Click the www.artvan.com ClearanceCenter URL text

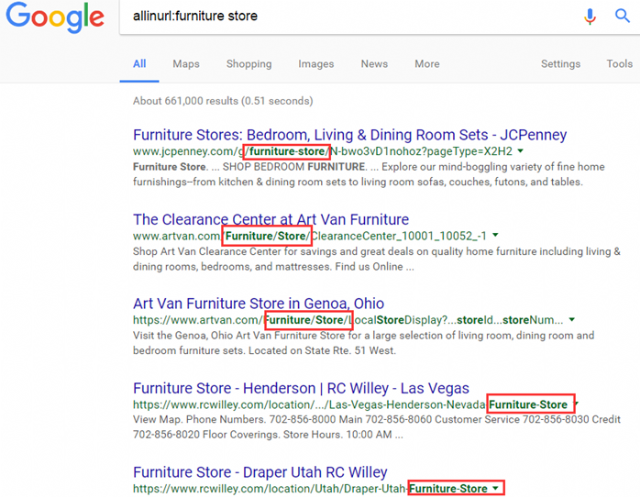click(x=310, y=236)
